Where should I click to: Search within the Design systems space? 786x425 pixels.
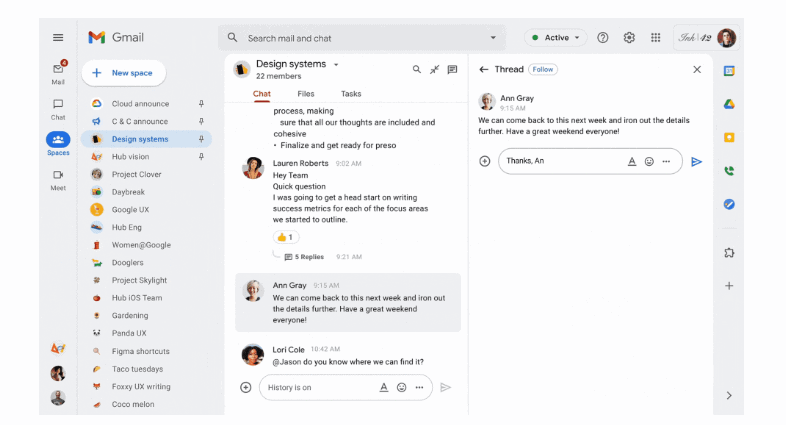coord(417,70)
